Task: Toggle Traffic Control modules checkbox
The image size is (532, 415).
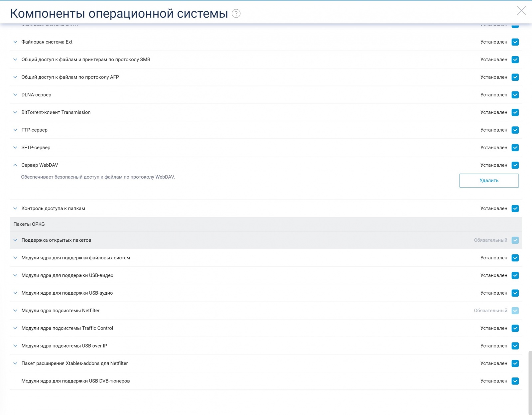Action: tap(515, 329)
